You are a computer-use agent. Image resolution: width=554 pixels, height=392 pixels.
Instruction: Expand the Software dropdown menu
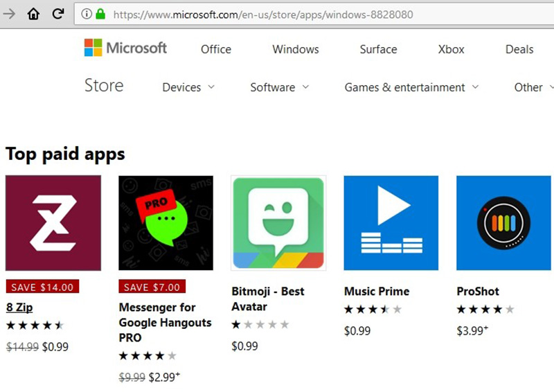pos(279,87)
